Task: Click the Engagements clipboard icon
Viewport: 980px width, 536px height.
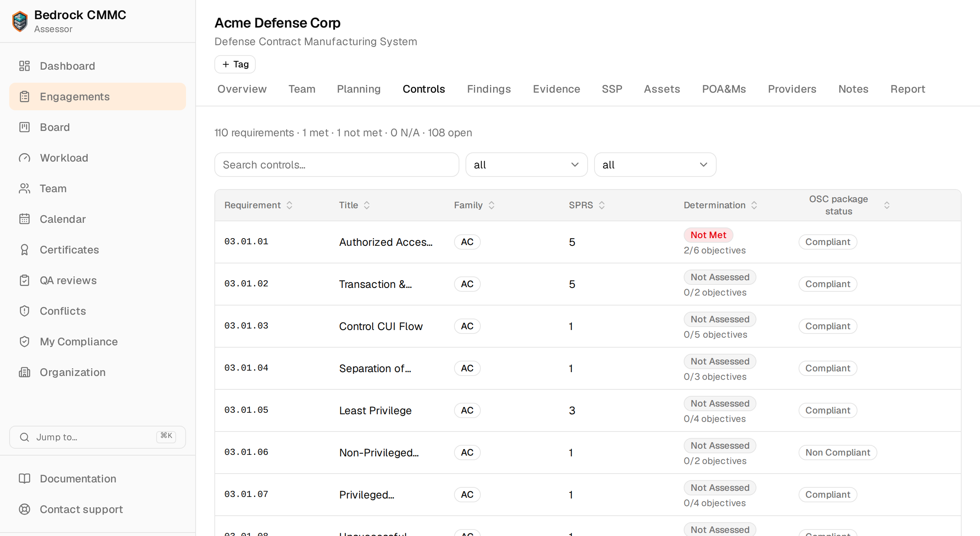Action: 24,96
